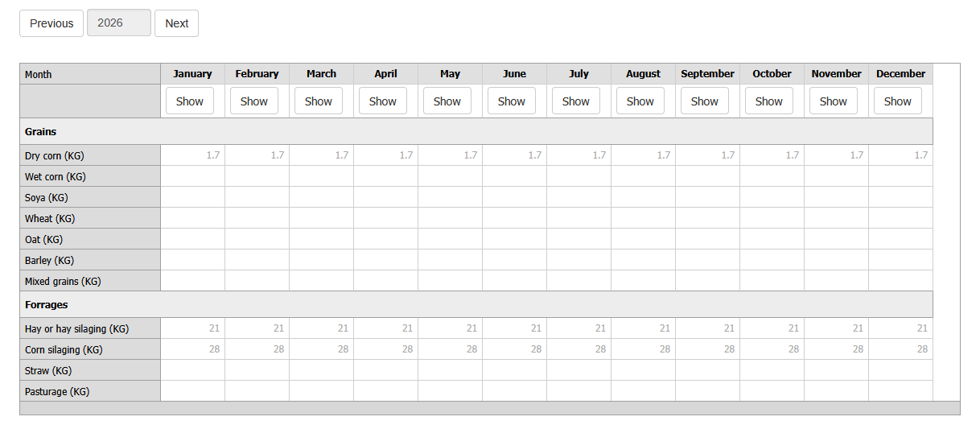This screenshot has width=980, height=429.
Task: Edit Dry corn value for January
Action: click(x=193, y=155)
